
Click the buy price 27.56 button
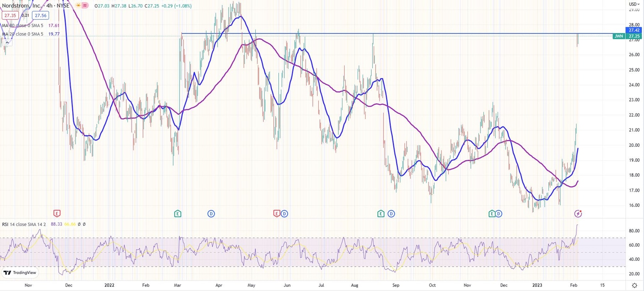tap(42, 16)
